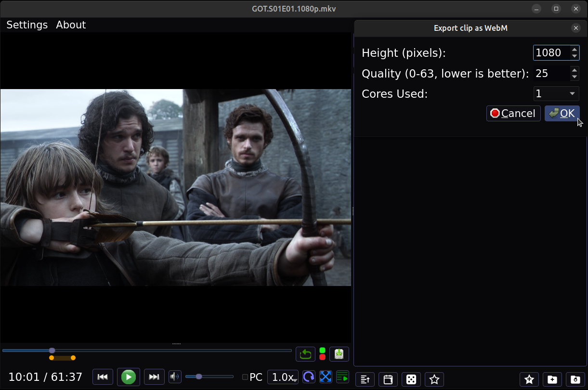Image resolution: width=588 pixels, height=390 pixels.
Task: Click the rotate video icon
Action: pyautogui.click(x=309, y=377)
